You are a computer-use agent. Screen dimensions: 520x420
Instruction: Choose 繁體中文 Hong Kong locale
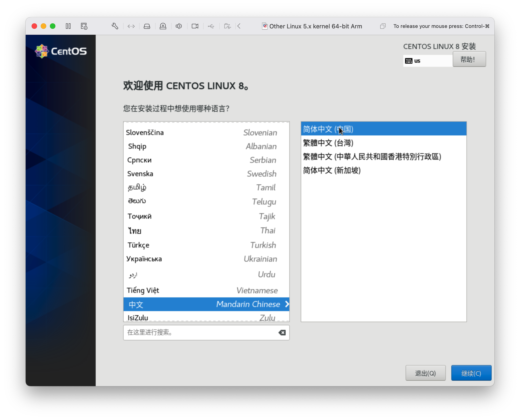tap(384, 157)
